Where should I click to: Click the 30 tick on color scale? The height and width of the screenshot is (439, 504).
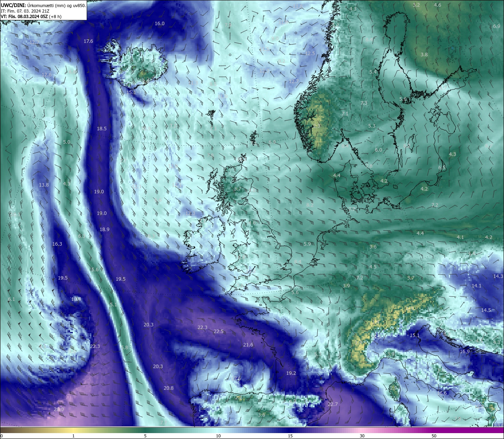[x=361, y=436]
